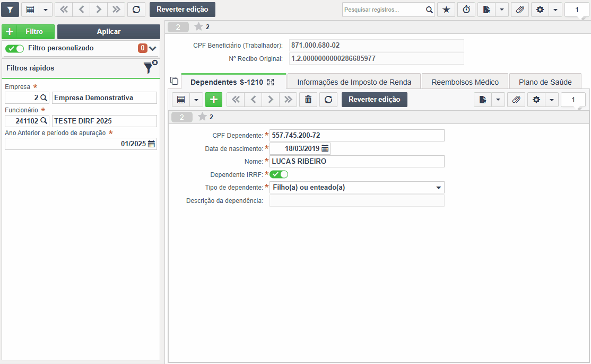Screen dimensions: 591x364
Task: Click the stopwatch timer icon
Action: [x=467, y=10]
